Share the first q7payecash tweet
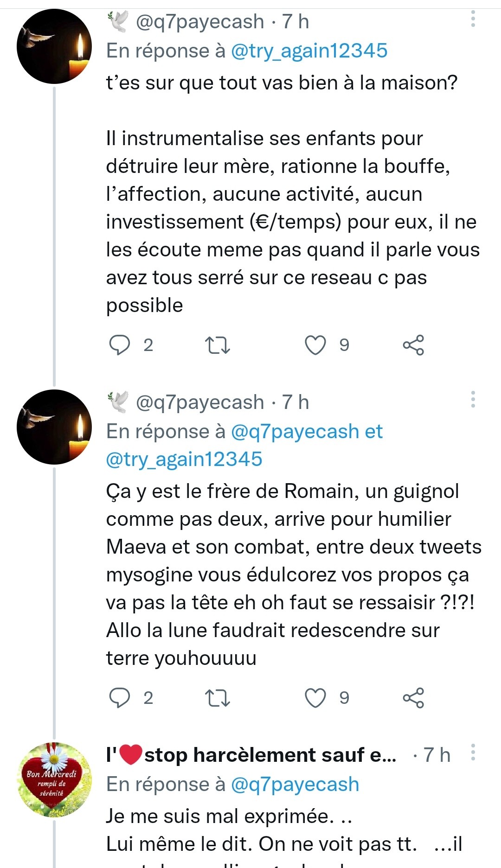 [413, 345]
